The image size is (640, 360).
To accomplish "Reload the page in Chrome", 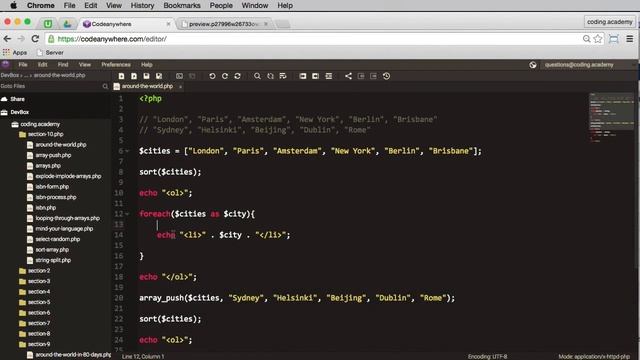I will click(x=35, y=39).
